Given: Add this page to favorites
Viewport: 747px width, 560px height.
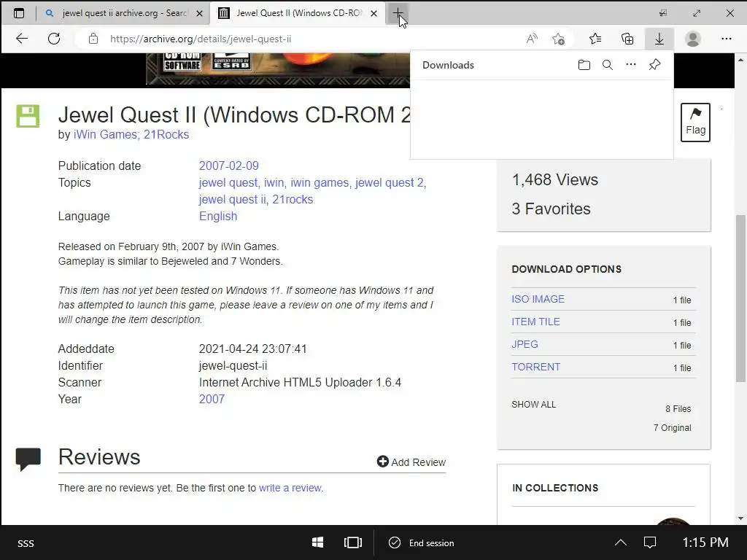Looking at the screenshot, I should [x=558, y=39].
